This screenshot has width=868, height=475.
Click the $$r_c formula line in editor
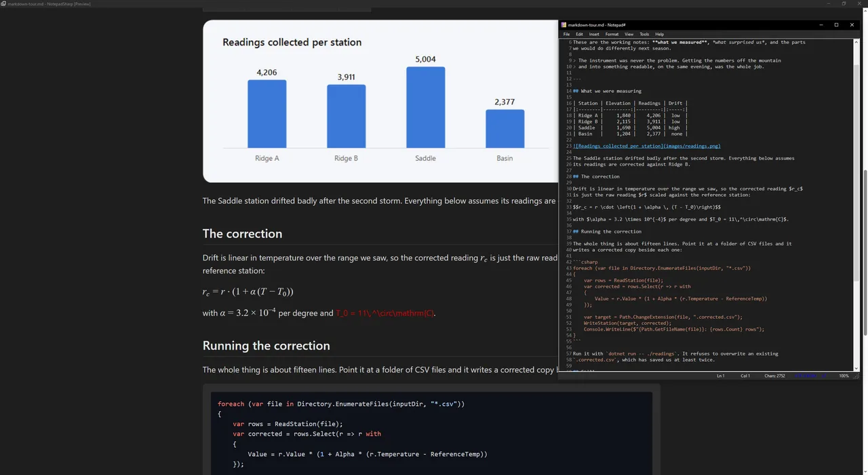tap(646, 207)
